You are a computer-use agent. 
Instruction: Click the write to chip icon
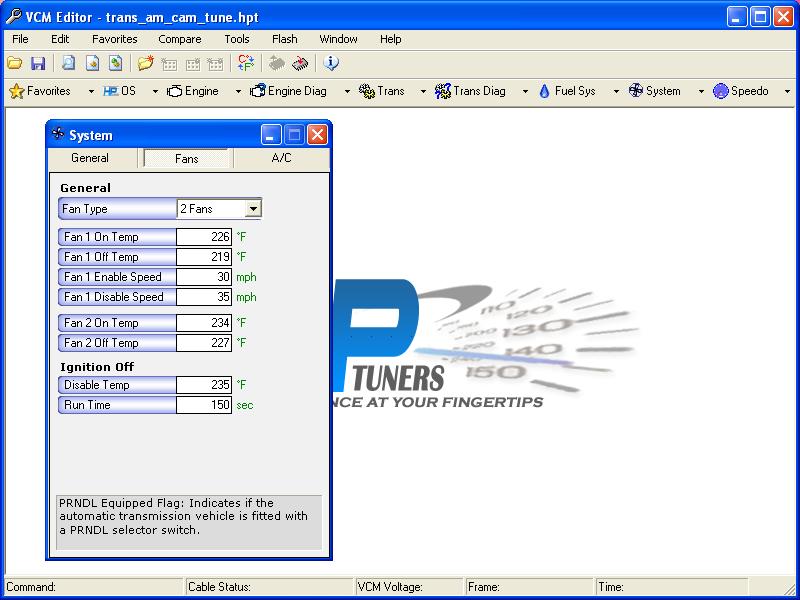pyautogui.click(x=301, y=63)
